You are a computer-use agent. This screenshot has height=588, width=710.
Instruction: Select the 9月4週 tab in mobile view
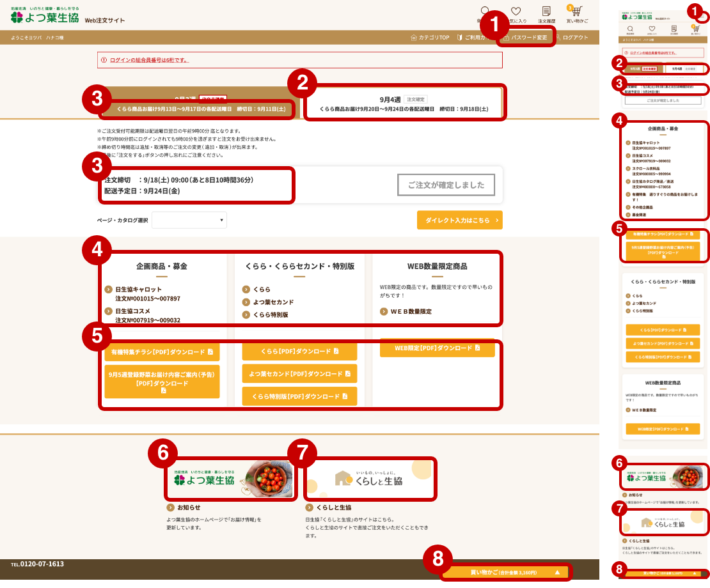click(x=683, y=69)
